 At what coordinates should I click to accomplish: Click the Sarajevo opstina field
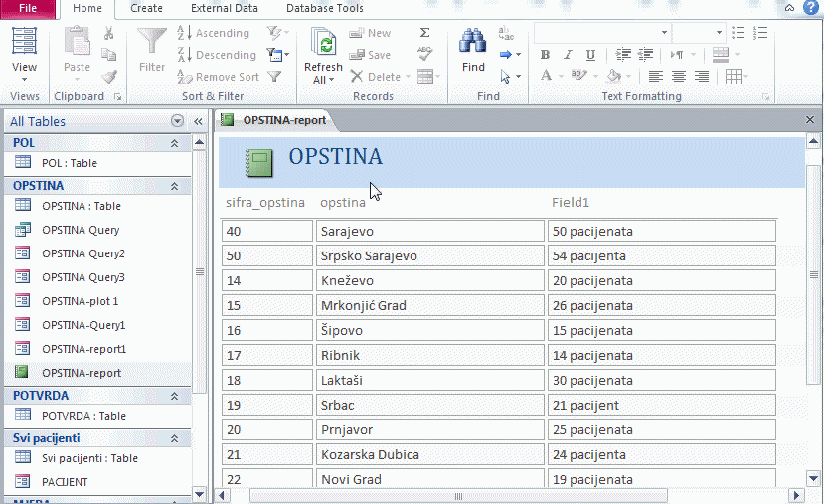pos(429,232)
